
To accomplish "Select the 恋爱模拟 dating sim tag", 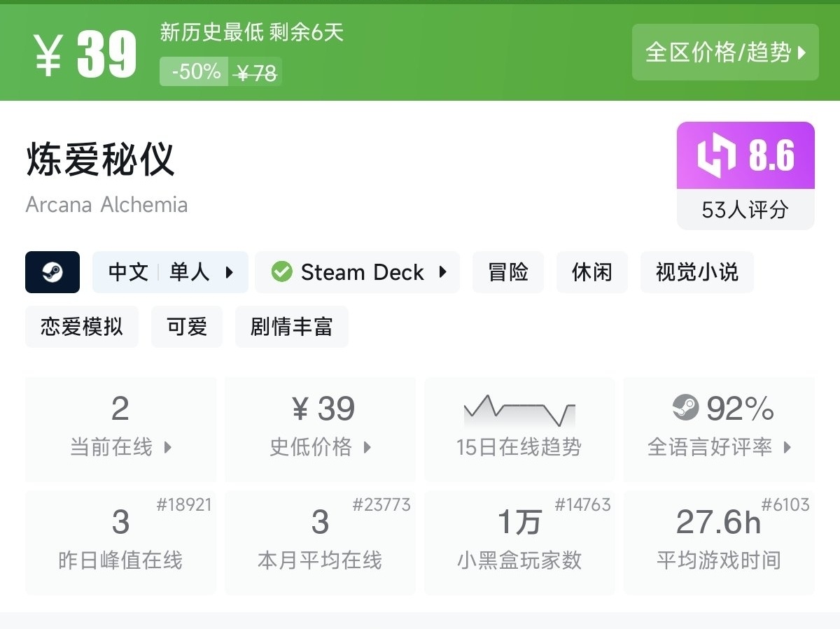I will (x=82, y=327).
